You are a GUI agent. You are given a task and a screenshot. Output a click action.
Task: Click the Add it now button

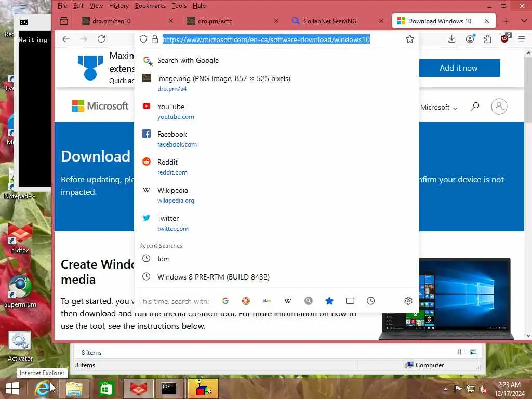(x=459, y=68)
